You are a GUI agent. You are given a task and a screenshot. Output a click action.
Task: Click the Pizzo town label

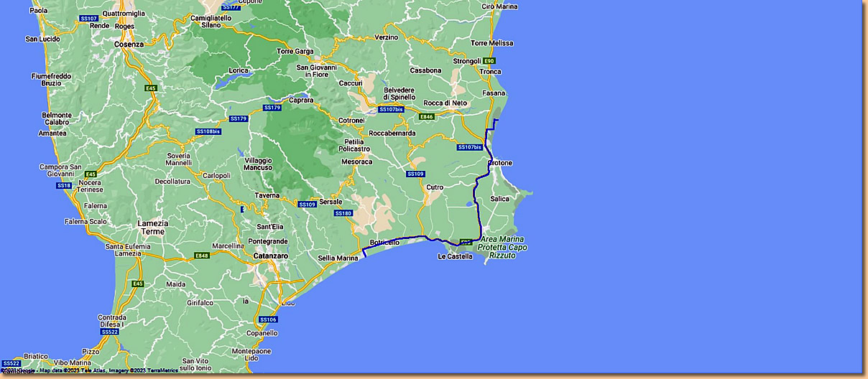tap(91, 351)
